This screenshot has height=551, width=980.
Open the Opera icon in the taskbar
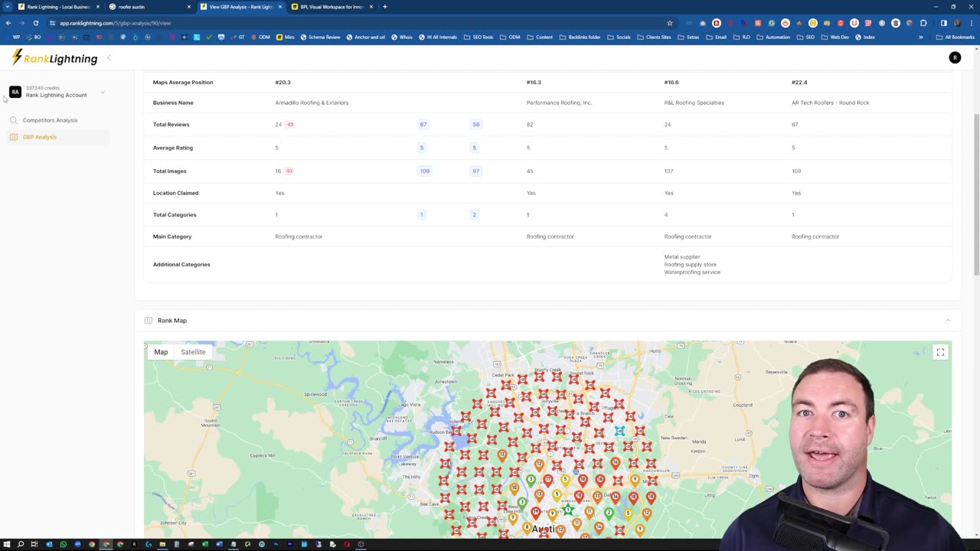click(347, 544)
